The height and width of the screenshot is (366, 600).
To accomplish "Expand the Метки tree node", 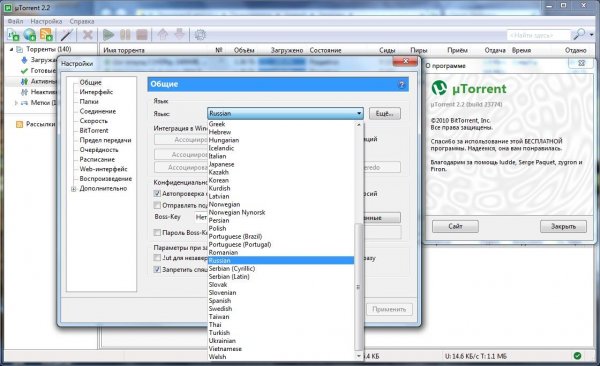I will [16, 103].
